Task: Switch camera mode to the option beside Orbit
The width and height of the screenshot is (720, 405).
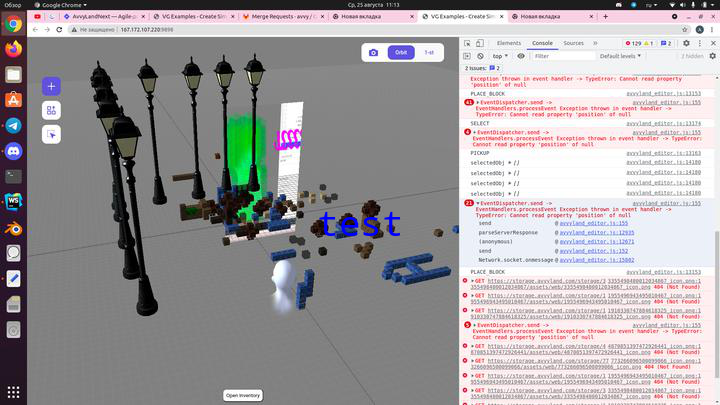Action: (x=429, y=52)
